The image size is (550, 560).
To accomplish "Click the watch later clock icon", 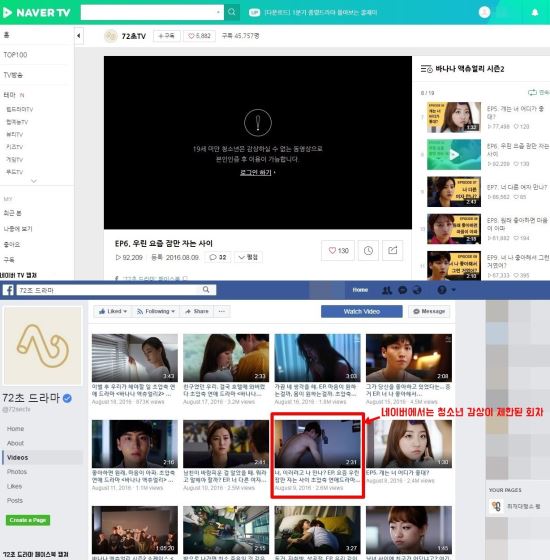I will click(x=368, y=250).
